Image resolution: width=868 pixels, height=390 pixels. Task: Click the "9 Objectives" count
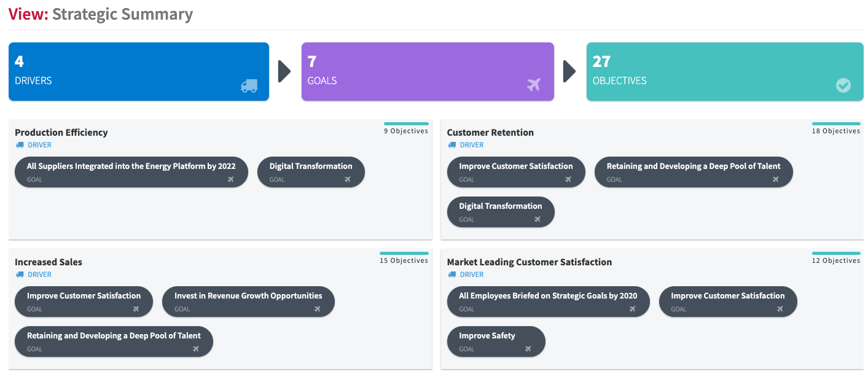click(x=406, y=131)
